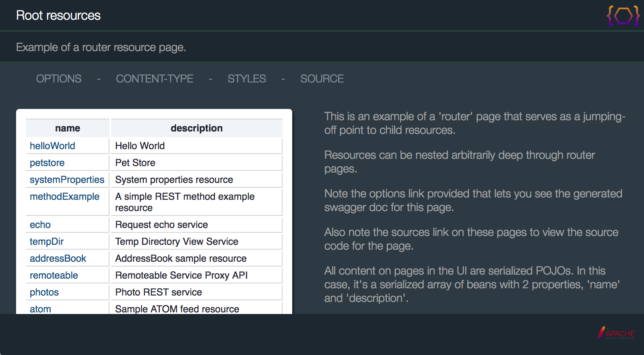This screenshot has height=355, width=644.
Task: Open the remoteable resource link
Action: coord(54,275)
